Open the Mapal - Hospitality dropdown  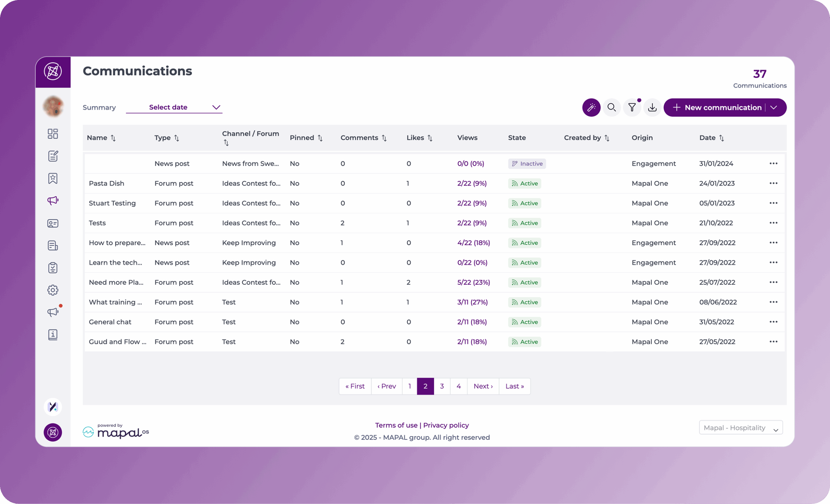741,427
